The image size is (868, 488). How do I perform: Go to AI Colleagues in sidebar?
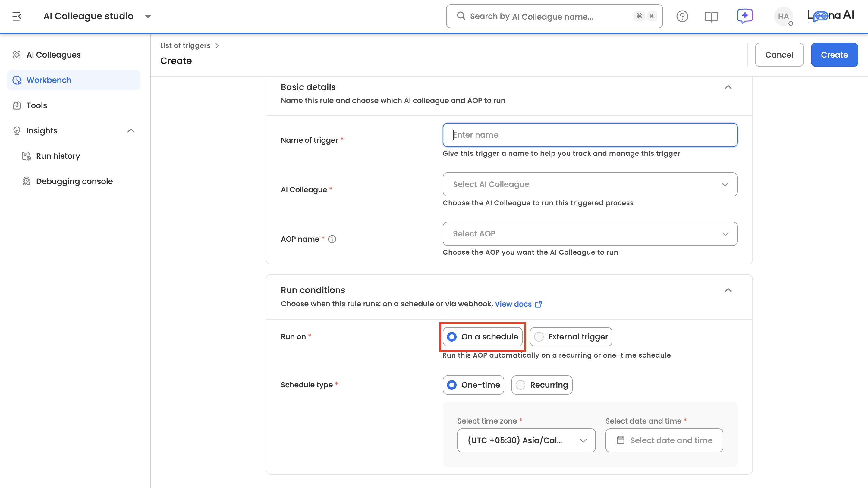click(x=74, y=55)
